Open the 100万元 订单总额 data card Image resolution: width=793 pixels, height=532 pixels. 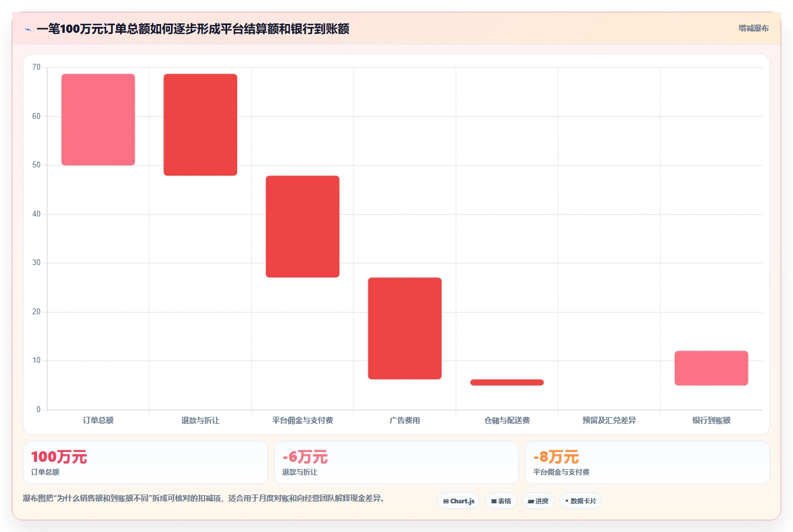pos(145,462)
